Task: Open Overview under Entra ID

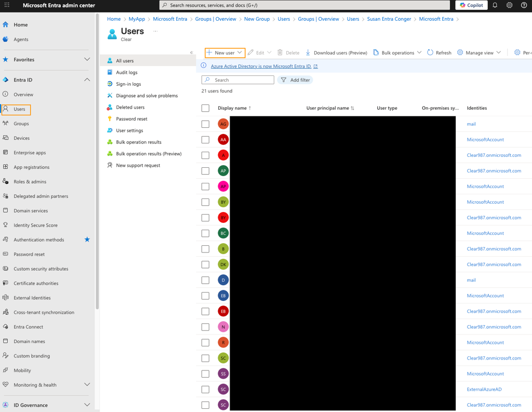Action: [x=23, y=95]
